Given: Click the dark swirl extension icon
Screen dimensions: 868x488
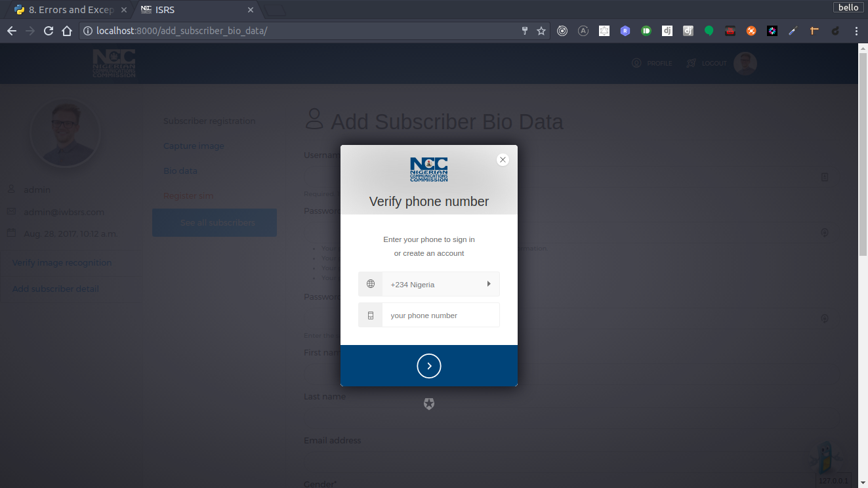Looking at the screenshot, I should [x=835, y=31].
